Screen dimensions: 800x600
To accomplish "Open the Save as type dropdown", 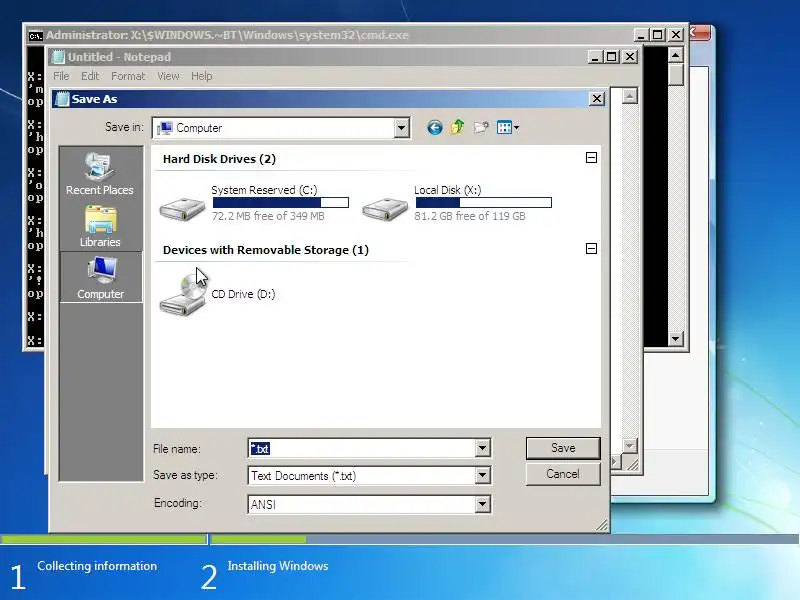I will click(482, 476).
